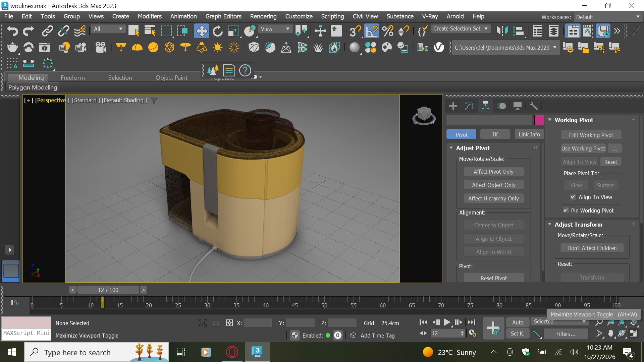Image resolution: width=644 pixels, height=362 pixels.
Task: Toggle the Pin Working Pivot checkbox
Action: click(x=566, y=210)
